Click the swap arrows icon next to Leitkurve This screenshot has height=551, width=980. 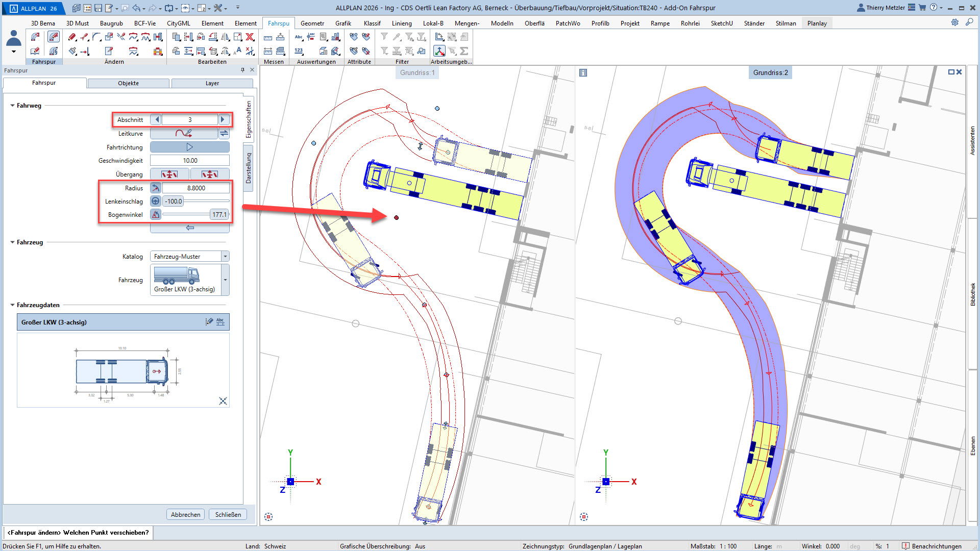[x=224, y=133]
